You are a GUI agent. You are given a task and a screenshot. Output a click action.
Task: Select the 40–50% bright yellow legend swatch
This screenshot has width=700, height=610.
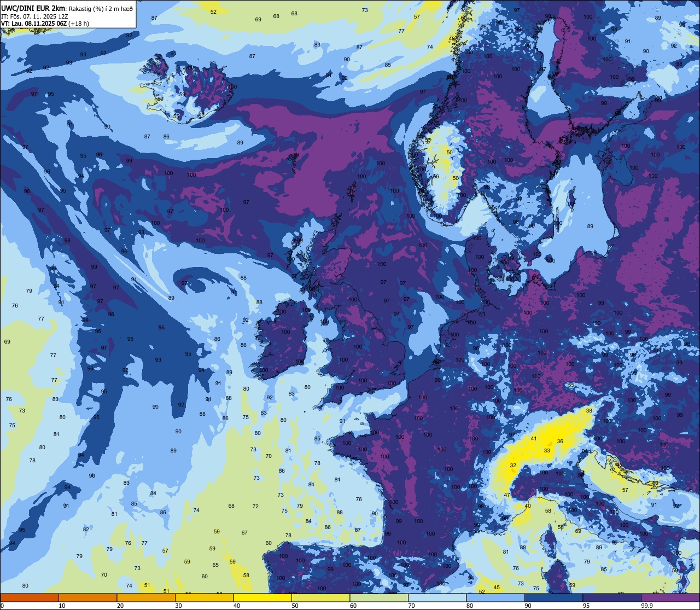pos(262,597)
